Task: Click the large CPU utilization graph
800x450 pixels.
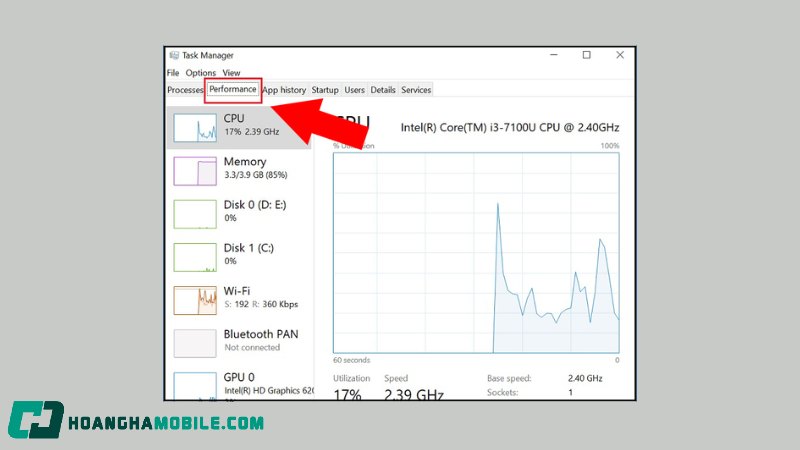Action: click(476, 253)
